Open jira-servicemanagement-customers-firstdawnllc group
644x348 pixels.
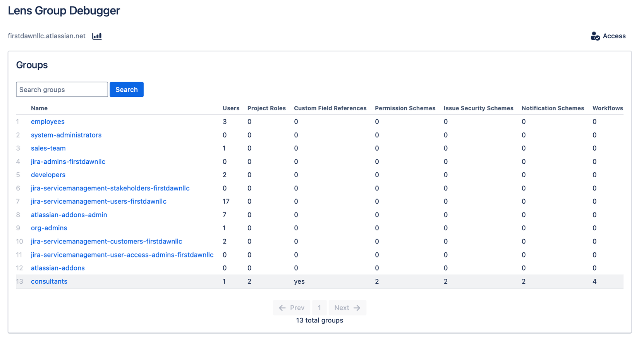coord(106,242)
